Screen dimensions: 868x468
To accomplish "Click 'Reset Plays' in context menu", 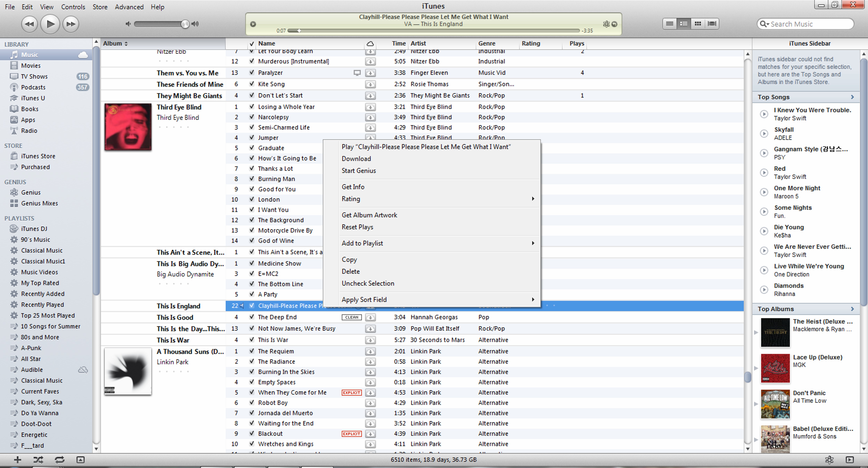I will pos(357,226).
